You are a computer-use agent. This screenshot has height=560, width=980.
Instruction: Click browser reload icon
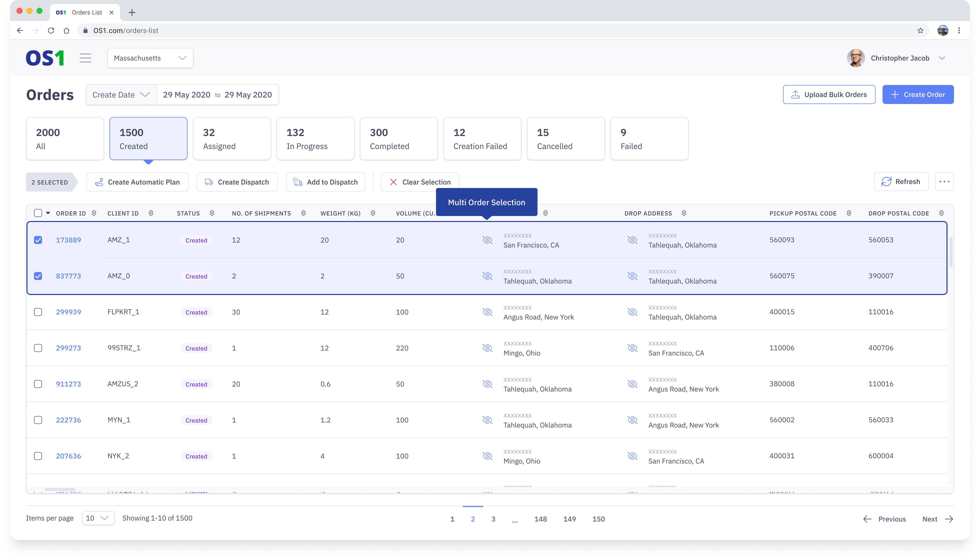[x=51, y=30]
